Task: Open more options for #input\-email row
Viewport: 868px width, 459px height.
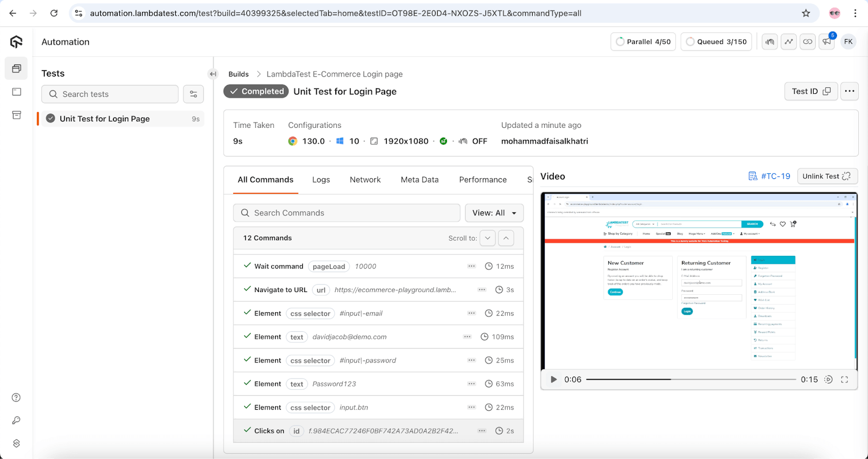Action: point(471,313)
